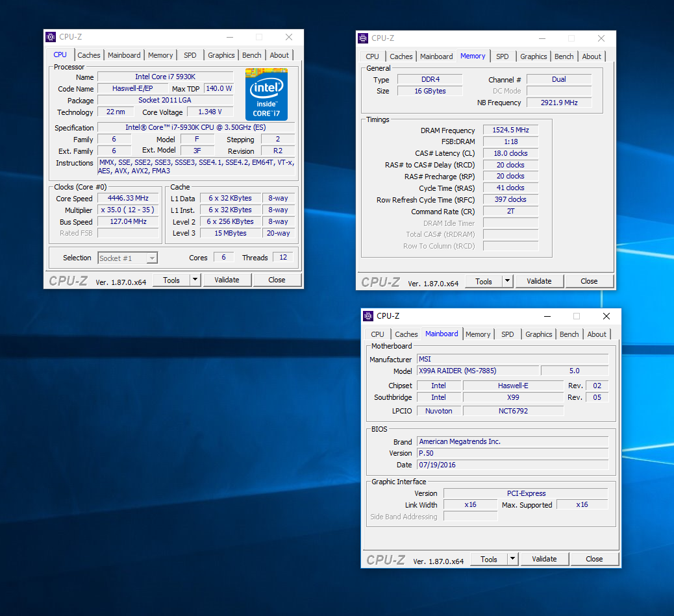This screenshot has height=616, width=674.
Task: Close the CPU tab window with X
Action: tap(289, 38)
